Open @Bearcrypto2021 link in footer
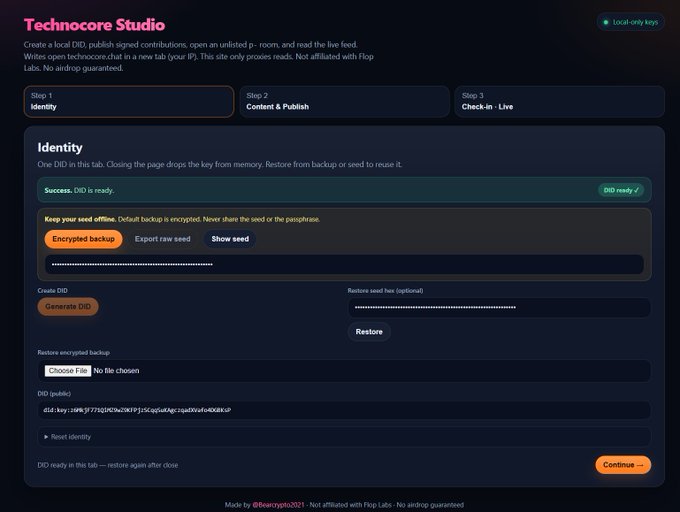This screenshot has width=680, height=512. 278,505
